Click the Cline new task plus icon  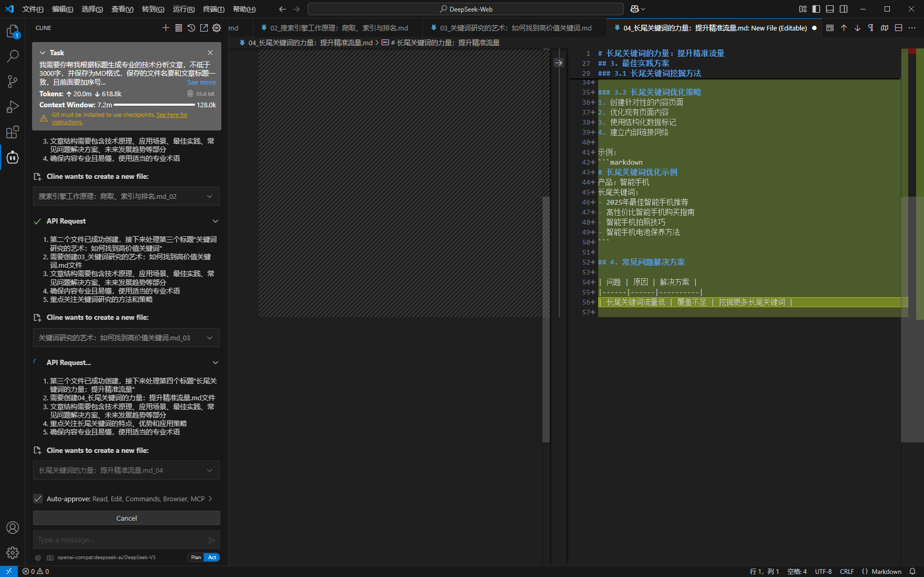(x=166, y=28)
